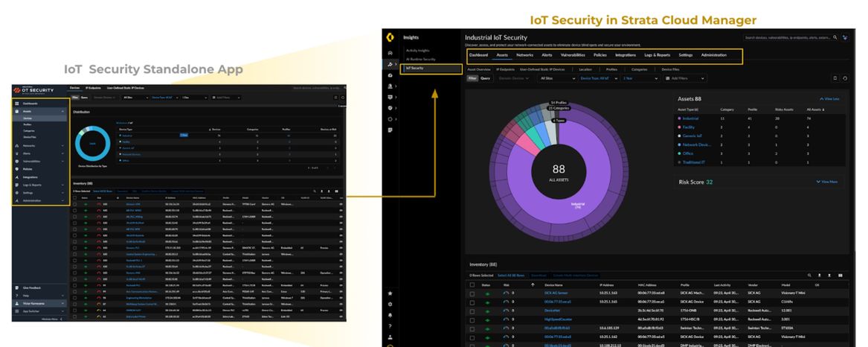Click the Strata search devices input field
868x347 pixels.
791,38
